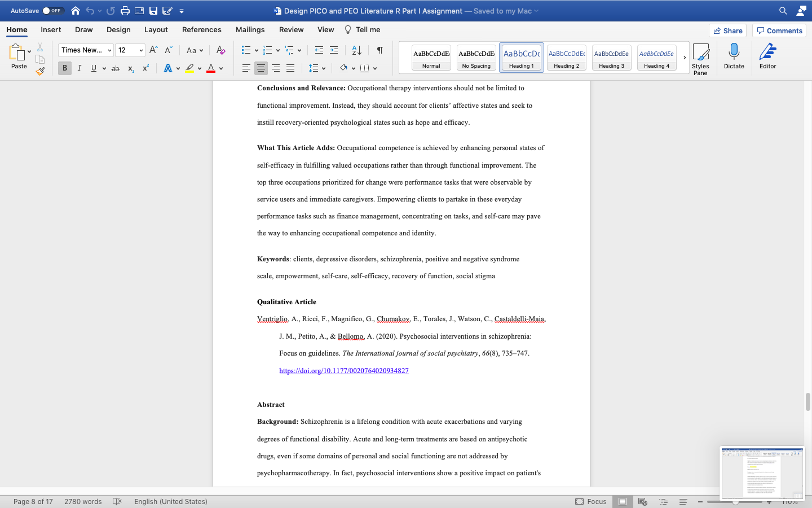The image size is (812, 508).
Task: Open the Mailings tab
Action: (x=250, y=29)
